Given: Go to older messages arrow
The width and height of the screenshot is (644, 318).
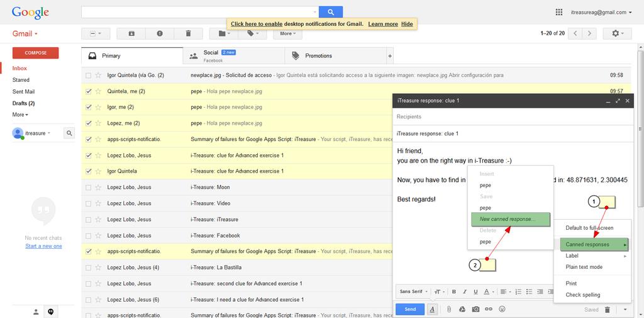Looking at the screenshot, I should pos(589,33).
